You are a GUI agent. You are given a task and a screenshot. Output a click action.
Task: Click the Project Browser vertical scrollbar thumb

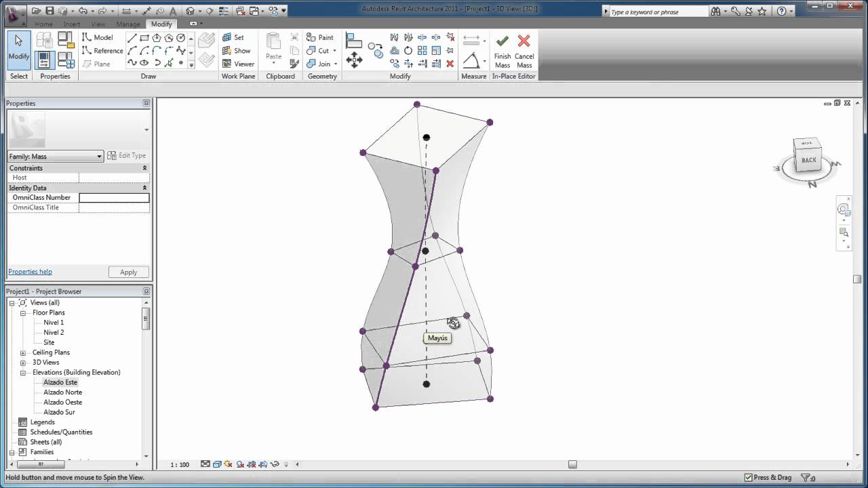click(146, 319)
